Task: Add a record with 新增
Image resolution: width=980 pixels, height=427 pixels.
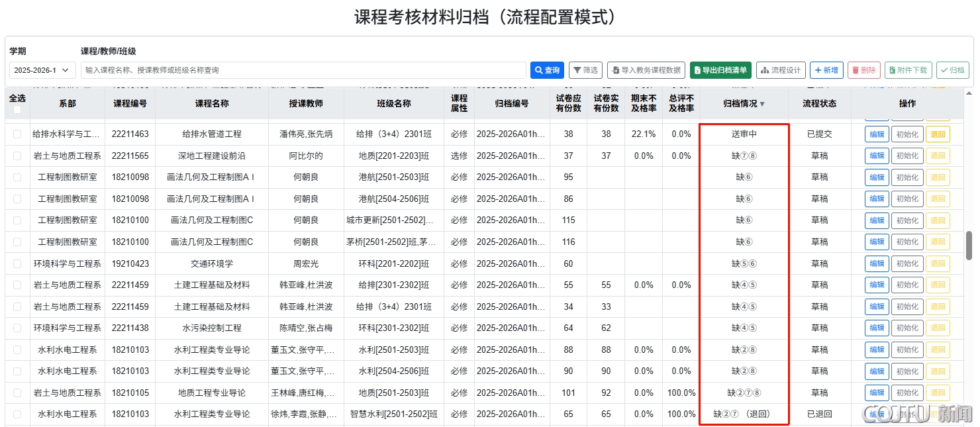Action: coord(826,70)
